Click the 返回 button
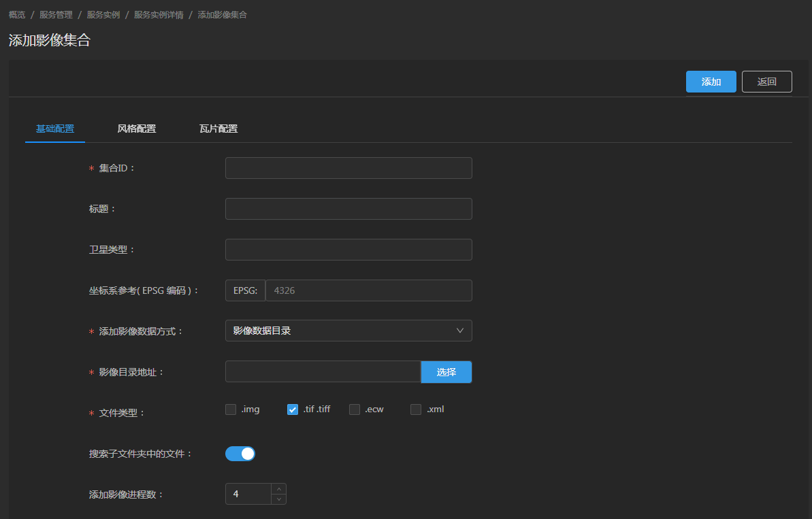 pyautogui.click(x=766, y=81)
